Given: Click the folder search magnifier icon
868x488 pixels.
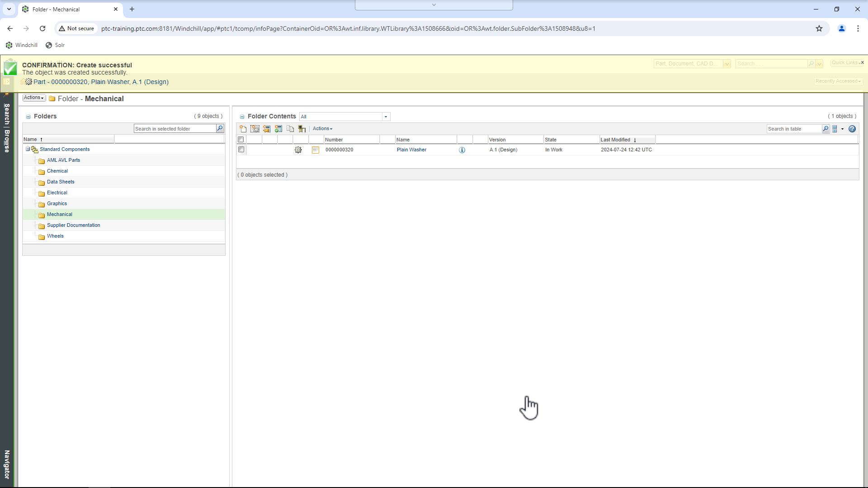Looking at the screenshot, I should click(x=220, y=129).
